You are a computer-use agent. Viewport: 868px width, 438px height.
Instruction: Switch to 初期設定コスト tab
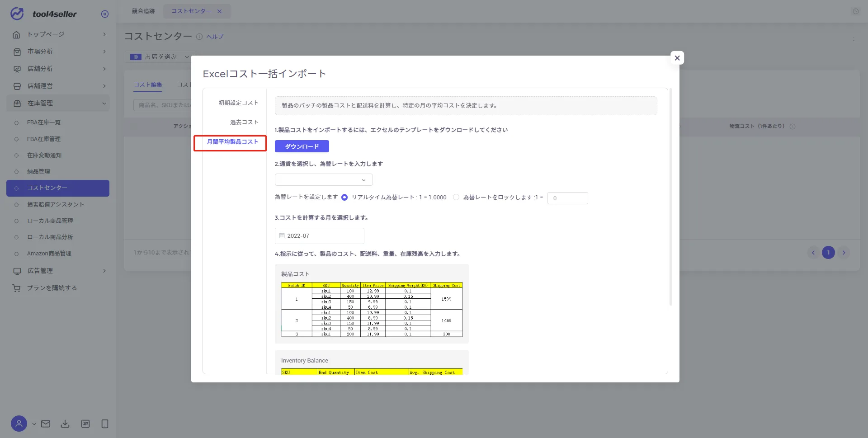click(x=238, y=103)
